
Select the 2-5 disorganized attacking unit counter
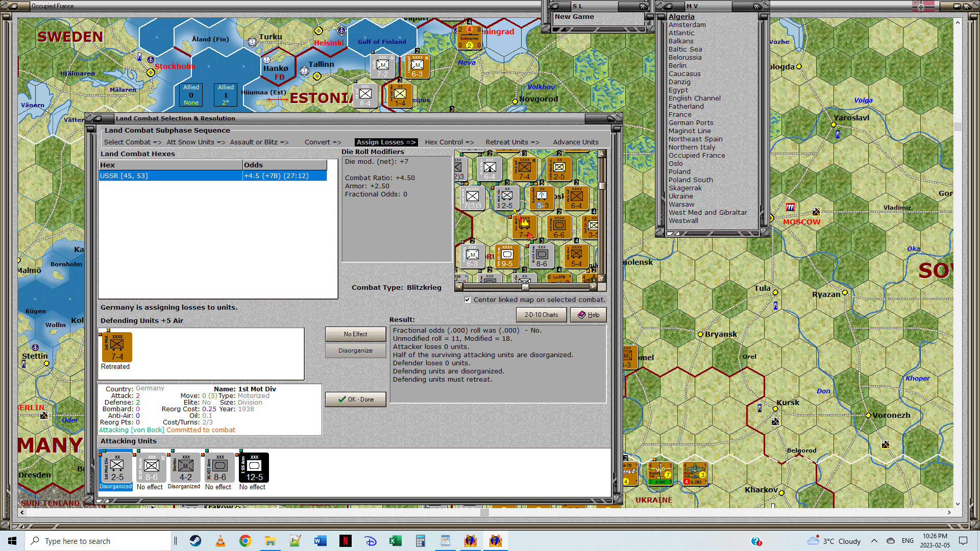(x=117, y=467)
